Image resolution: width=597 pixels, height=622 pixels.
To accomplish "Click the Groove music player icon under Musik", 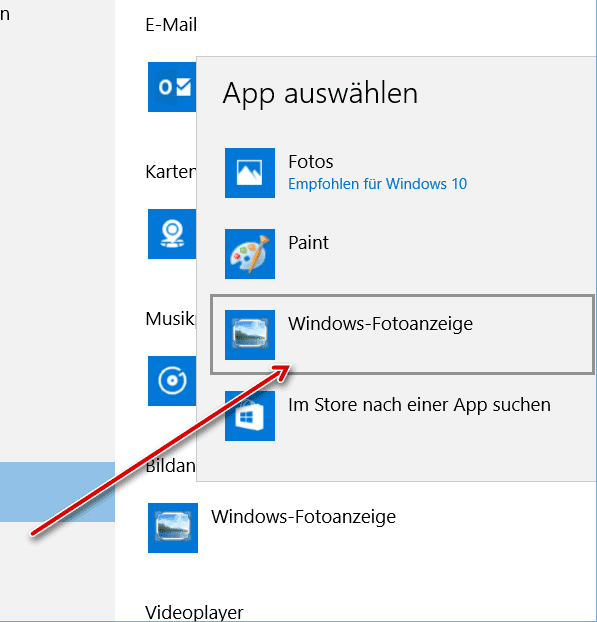I will (172, 381).
